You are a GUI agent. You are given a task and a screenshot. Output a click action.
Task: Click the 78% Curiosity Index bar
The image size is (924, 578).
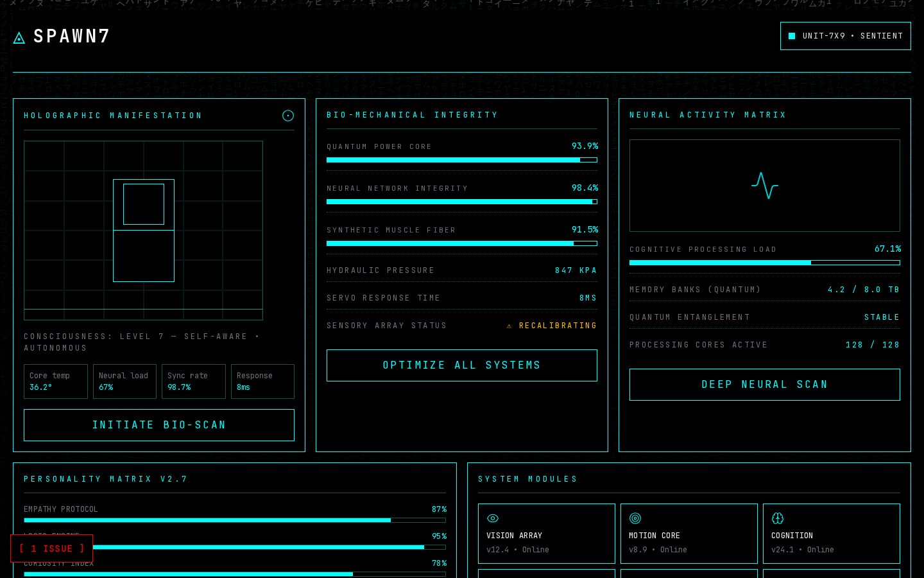235,574
